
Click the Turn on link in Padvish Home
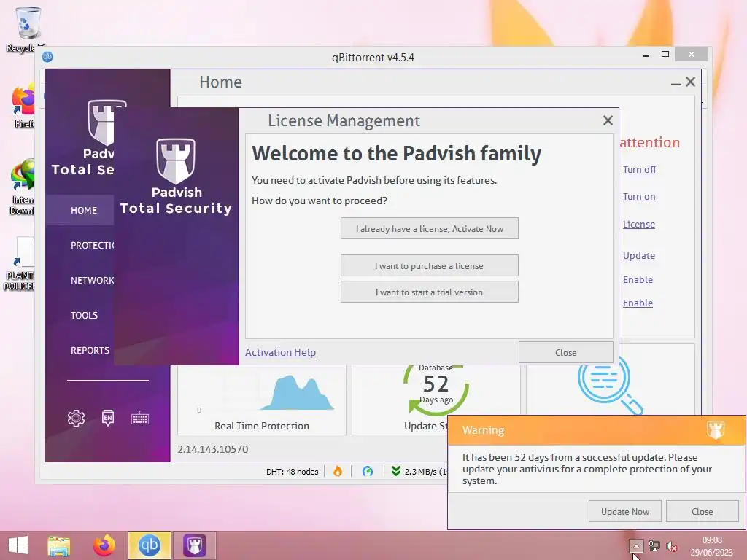[x=639, y=197]
